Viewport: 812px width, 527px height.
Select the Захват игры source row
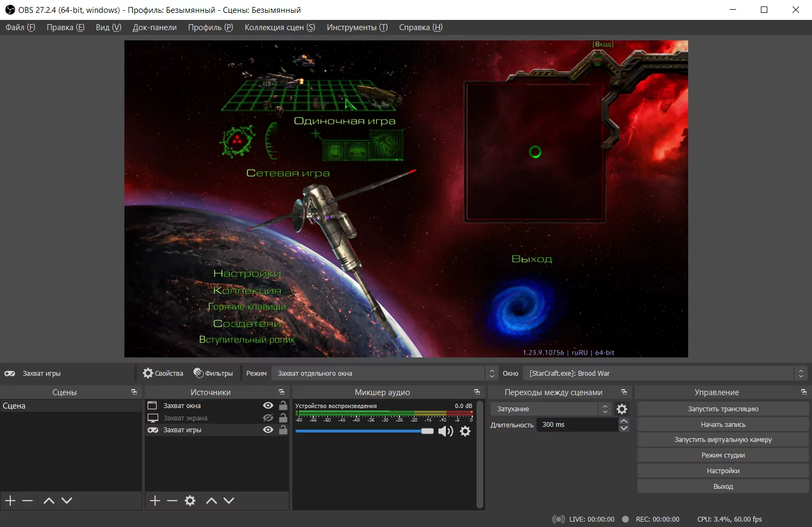[217, 430]
